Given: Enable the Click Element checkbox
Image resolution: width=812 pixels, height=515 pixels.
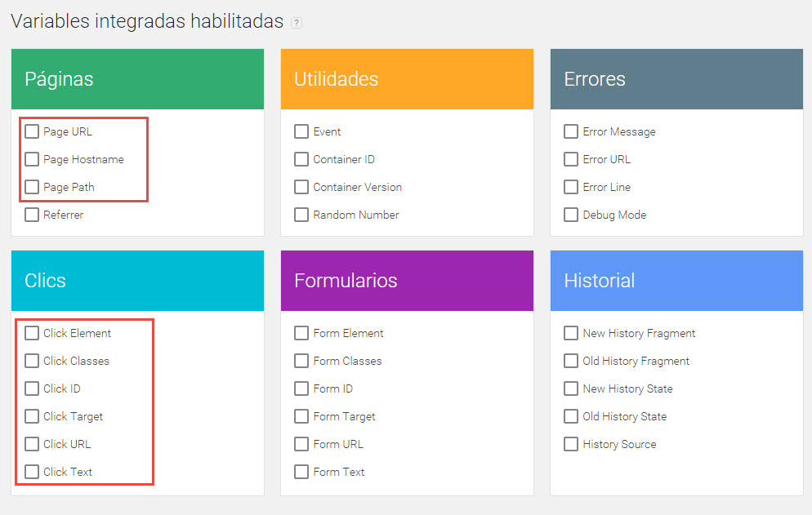Looking at the screenshot, I should point(32,333).
